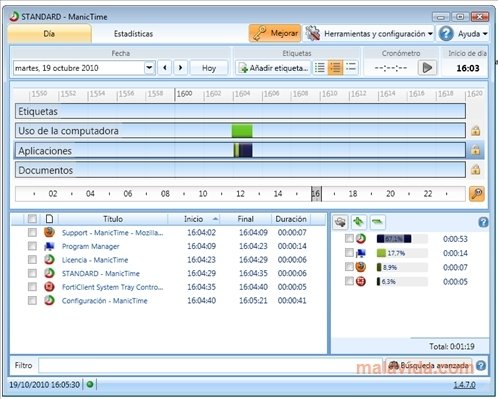498x399 pixels.
Task: Open Búsqueda avanzada search
Action: [429, 365]
